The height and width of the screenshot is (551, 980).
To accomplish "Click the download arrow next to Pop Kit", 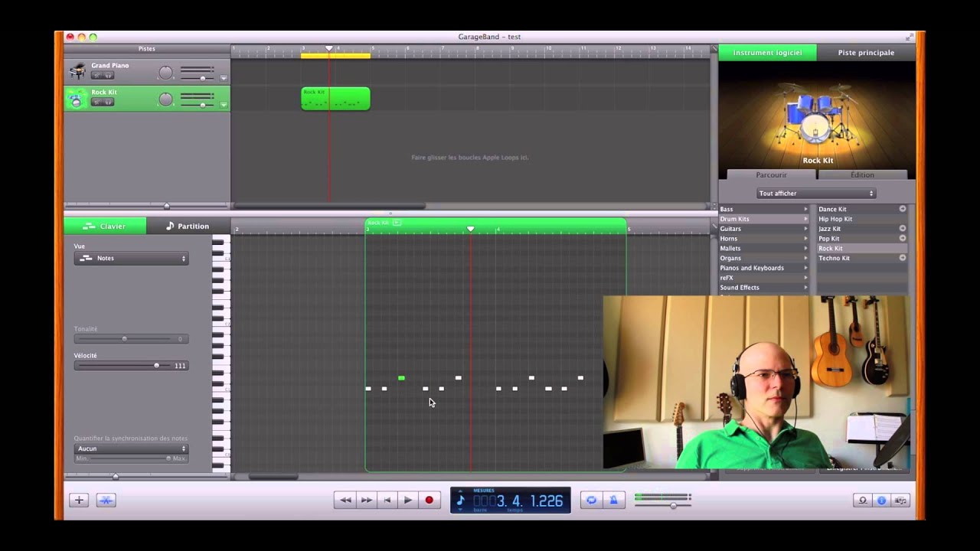I will [x=903, y=239].
